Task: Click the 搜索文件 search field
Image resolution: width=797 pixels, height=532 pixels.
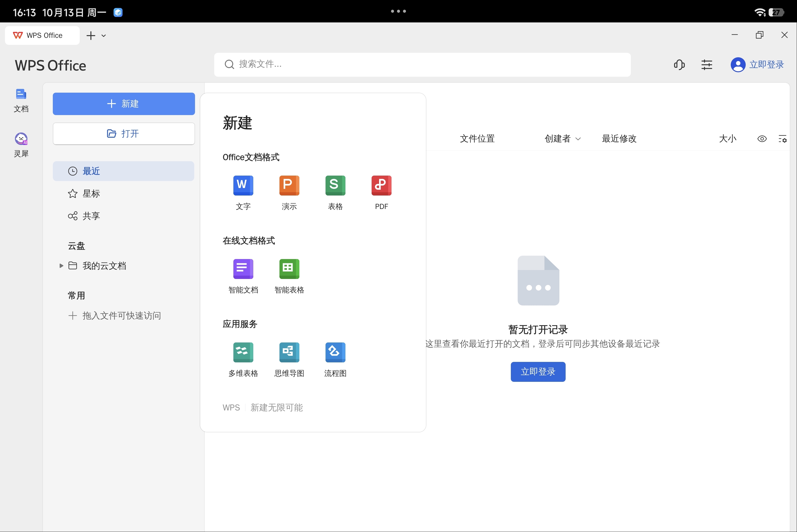Action: click(422, 65)
